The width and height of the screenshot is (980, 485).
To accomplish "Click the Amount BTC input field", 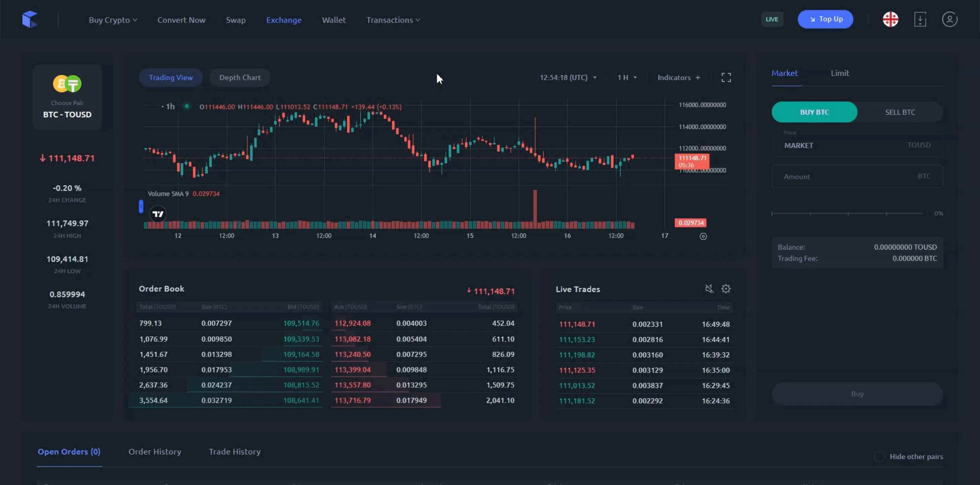I will 857,176.
